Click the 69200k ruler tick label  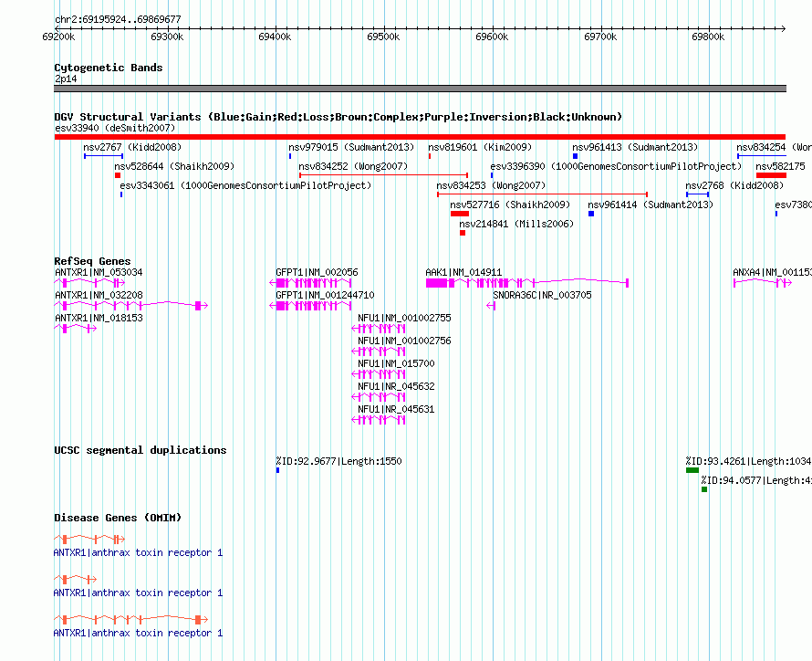coord(58,37)
